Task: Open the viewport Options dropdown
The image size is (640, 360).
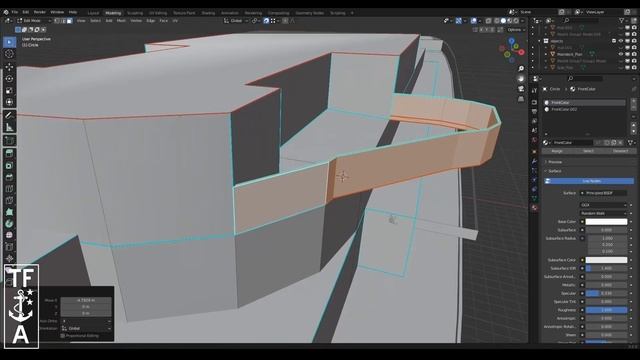Action: [516, 29]
